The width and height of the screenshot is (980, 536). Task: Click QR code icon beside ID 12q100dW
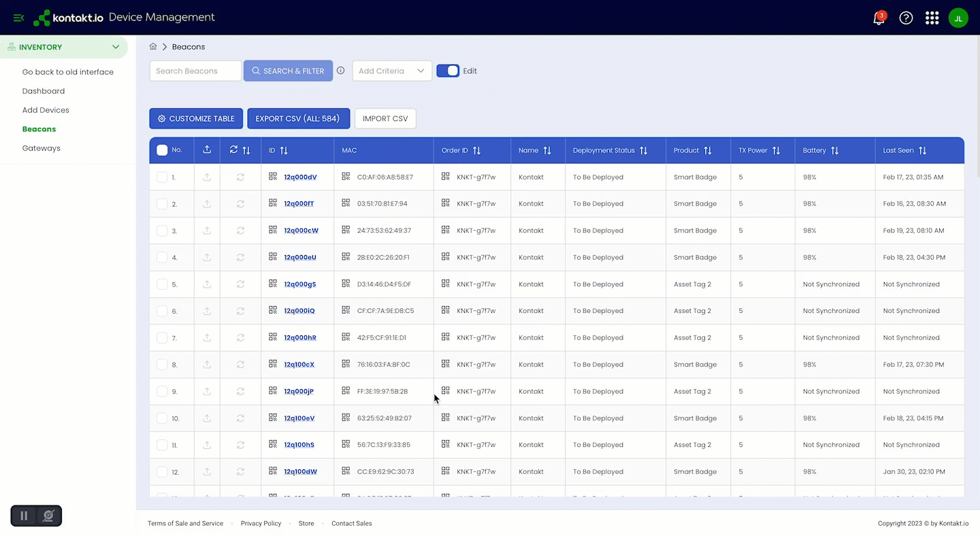pyautogui.click(x=273, y=471)
